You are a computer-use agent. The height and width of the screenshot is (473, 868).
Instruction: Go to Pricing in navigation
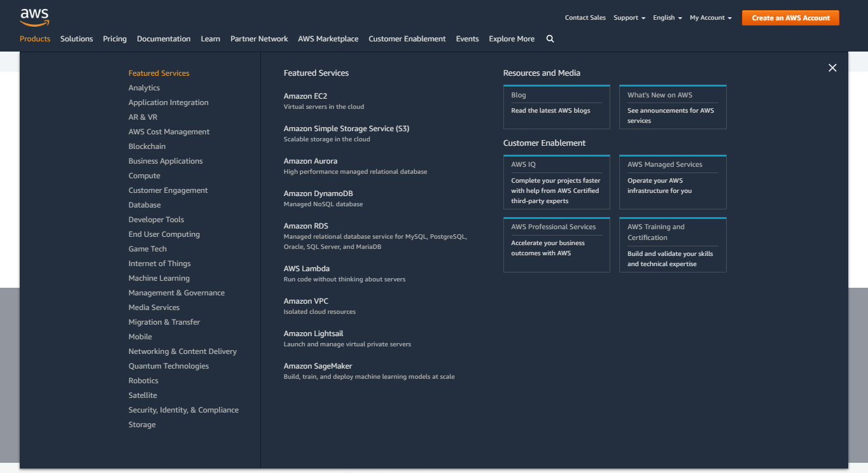coord(115,39)
